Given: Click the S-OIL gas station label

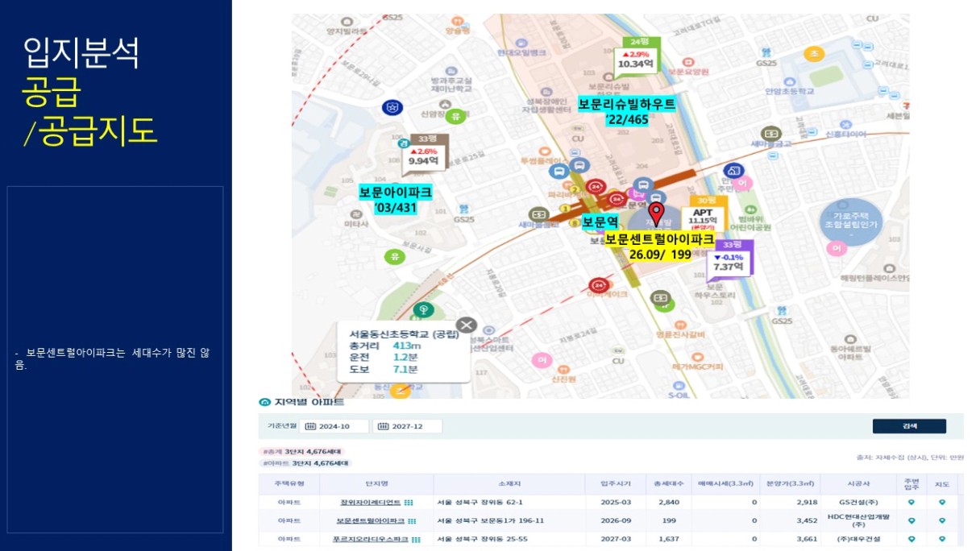Looking at the screenshot, I should (680, 395).
